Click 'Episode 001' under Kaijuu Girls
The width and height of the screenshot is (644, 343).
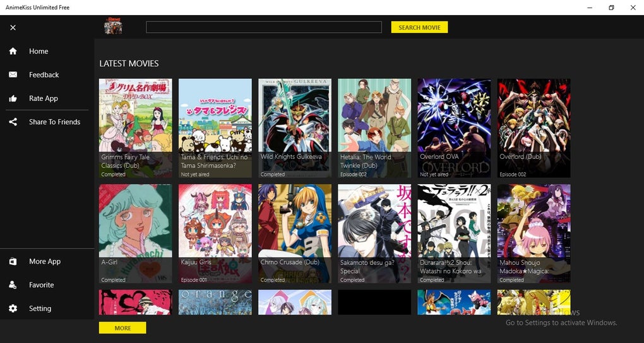pos(194,280)
